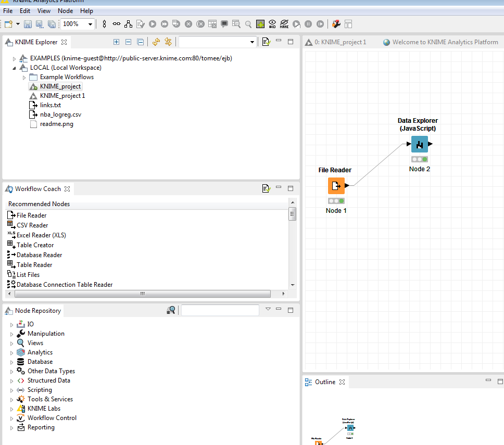Click Cancel selected node execution icon
Image resolution: width=504 pixels, height=445 pixels.
(x=188, y=24)
